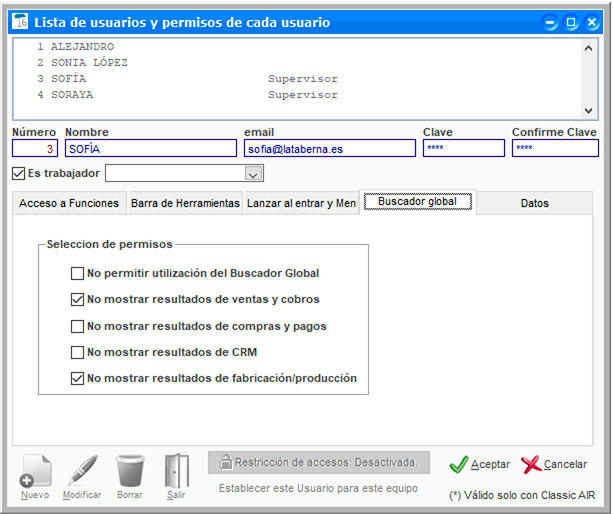Viewport: 613px width, 514px height.
Task: Click the email field sofia@lataberna.es
Action: 330,149
